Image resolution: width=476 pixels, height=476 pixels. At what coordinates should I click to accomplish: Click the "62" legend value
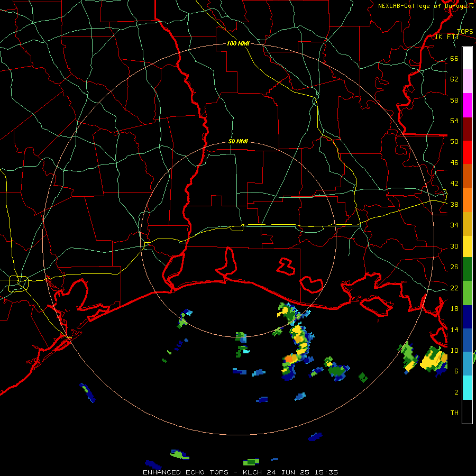[454, 79]
